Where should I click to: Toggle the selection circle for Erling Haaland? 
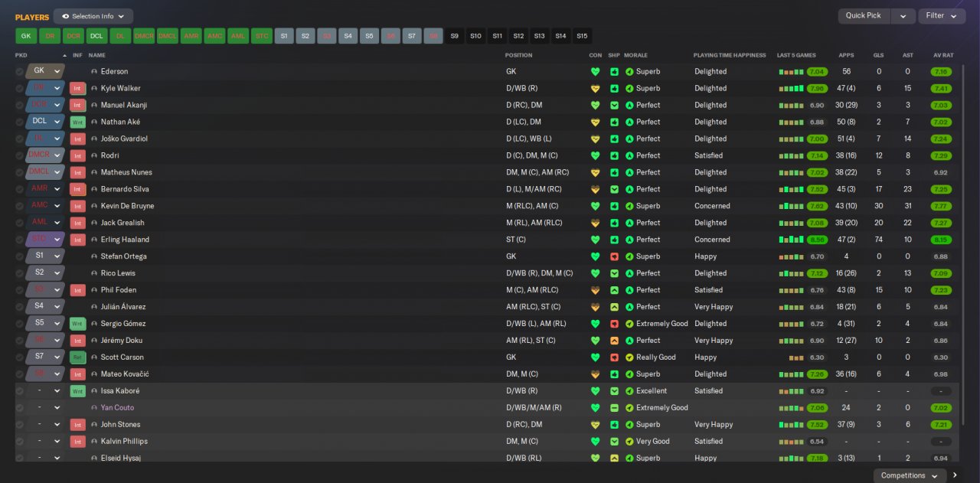(x=19, y=240)
